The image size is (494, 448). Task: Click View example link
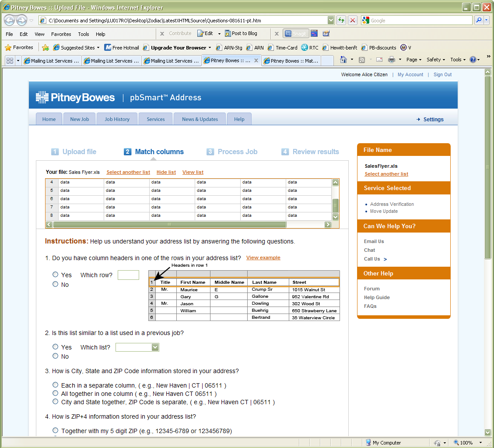[263, 258]
